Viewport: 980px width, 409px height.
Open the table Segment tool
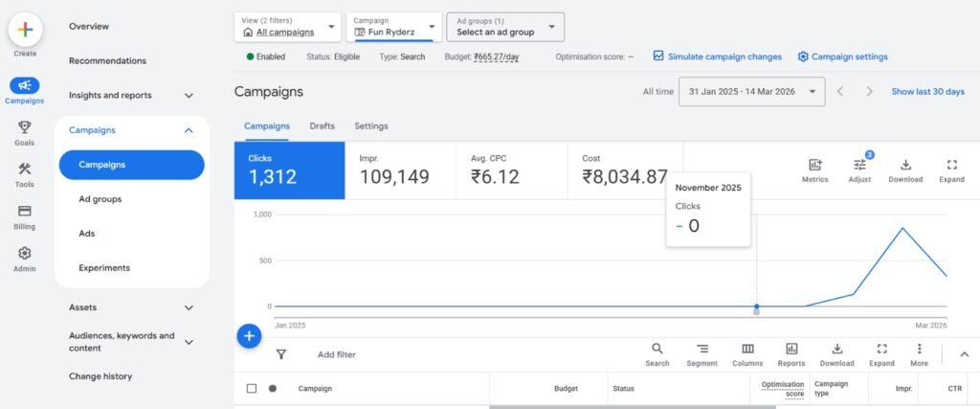[702, 354]
